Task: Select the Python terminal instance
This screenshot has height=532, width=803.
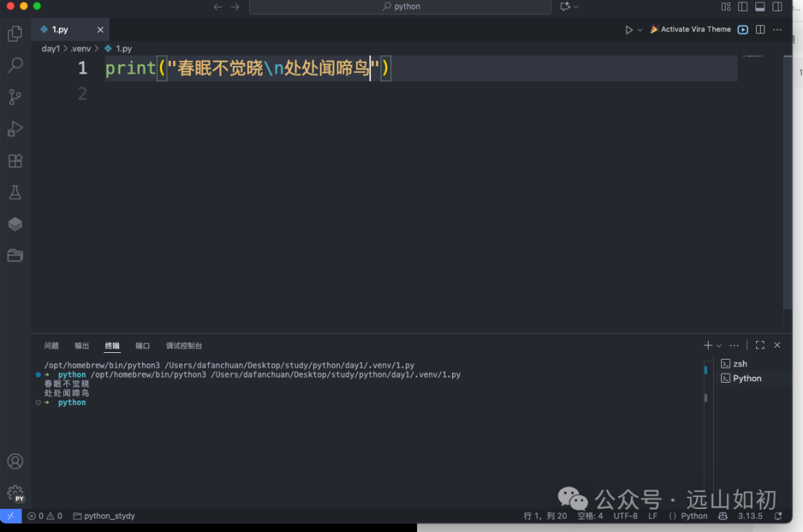Action: coord(752,378)
